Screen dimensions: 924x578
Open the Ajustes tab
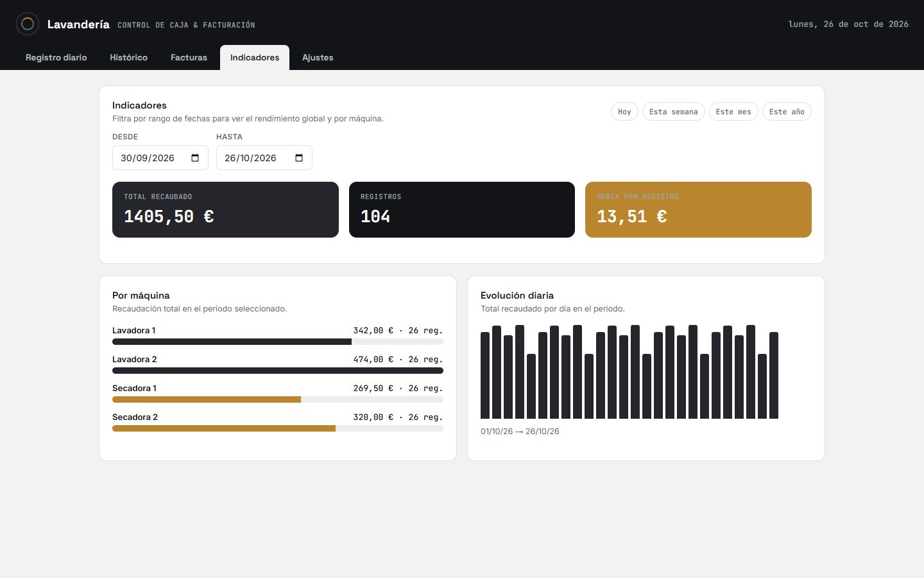pyautogui.click(x=318, y=57)
